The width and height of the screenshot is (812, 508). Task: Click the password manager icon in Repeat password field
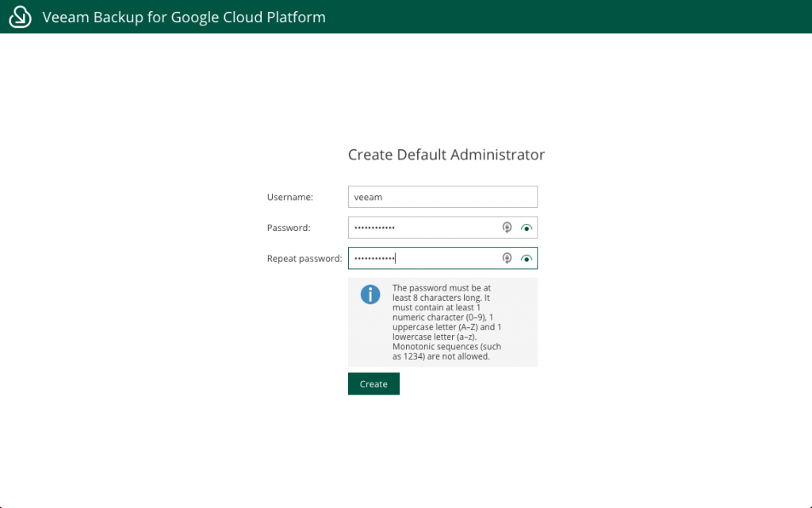(x=507, y=258)
